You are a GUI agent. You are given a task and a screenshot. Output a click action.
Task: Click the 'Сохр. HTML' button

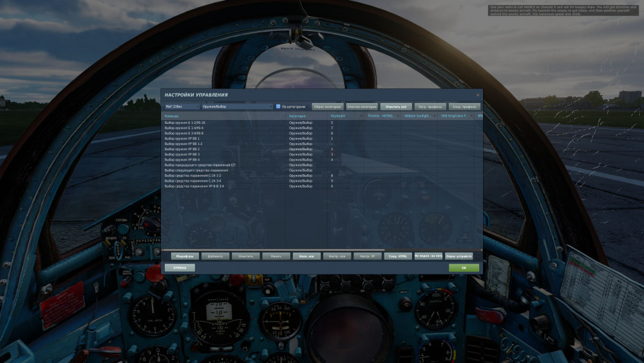click(398, 256)
